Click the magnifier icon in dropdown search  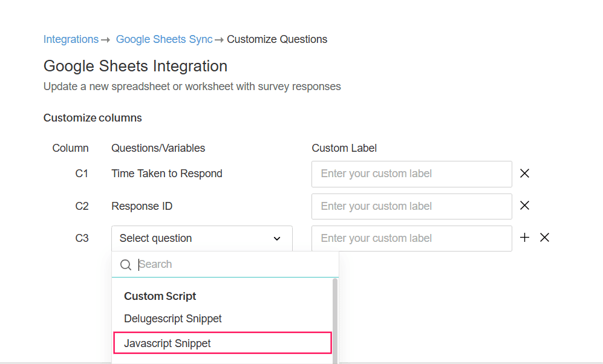tap(126, 265)
